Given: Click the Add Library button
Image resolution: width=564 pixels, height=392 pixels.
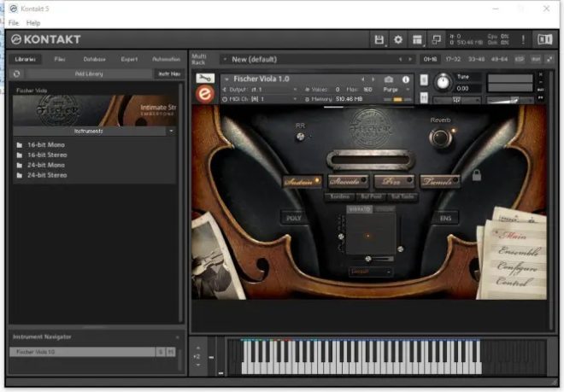Looking at the screenshot, I should pyautogui.click(x=89, y=73).
